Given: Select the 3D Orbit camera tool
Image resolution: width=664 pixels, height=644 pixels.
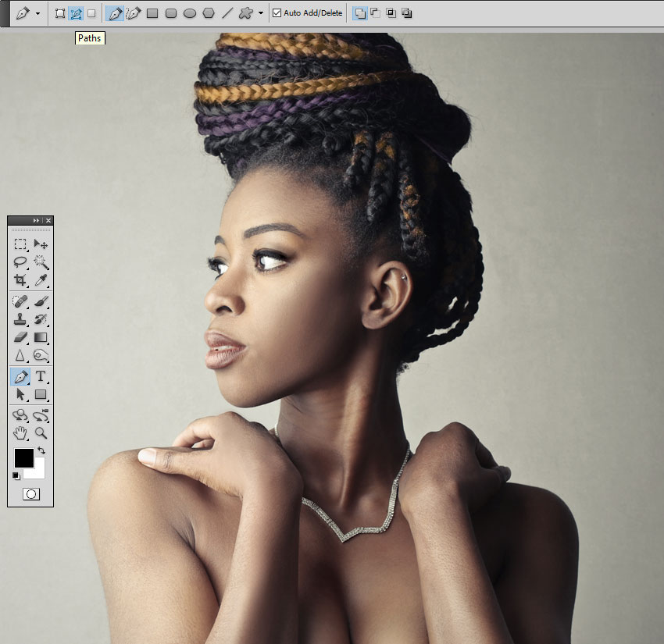Looking at the screenshot, I should coord(41,415).
